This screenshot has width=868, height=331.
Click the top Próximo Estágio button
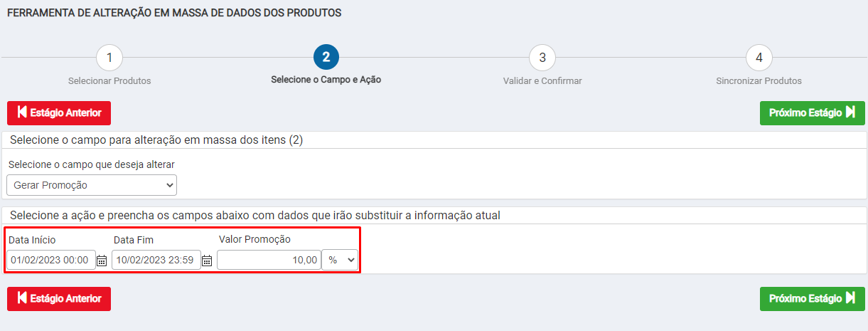tap(813, 113)
